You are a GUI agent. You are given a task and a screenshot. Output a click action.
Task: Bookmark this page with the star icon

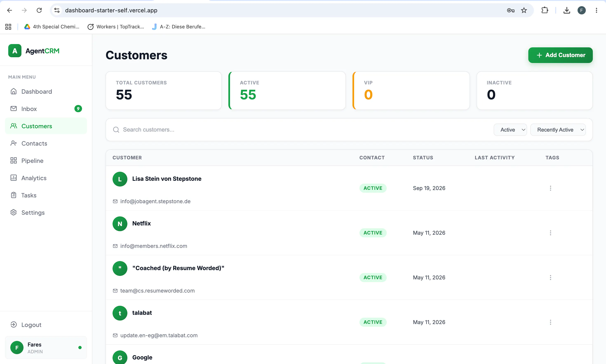[x=524, y=10]
